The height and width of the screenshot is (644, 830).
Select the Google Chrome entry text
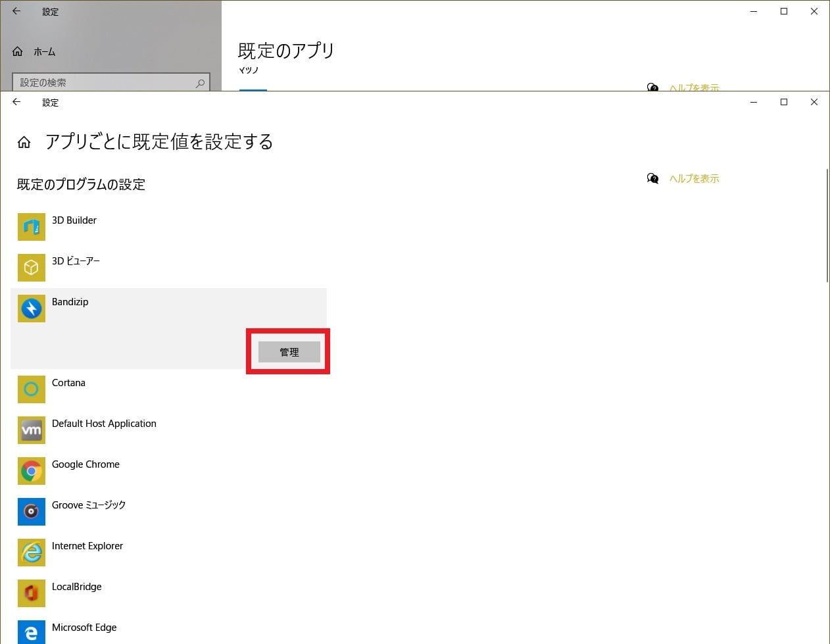click(x=86, y=464)
